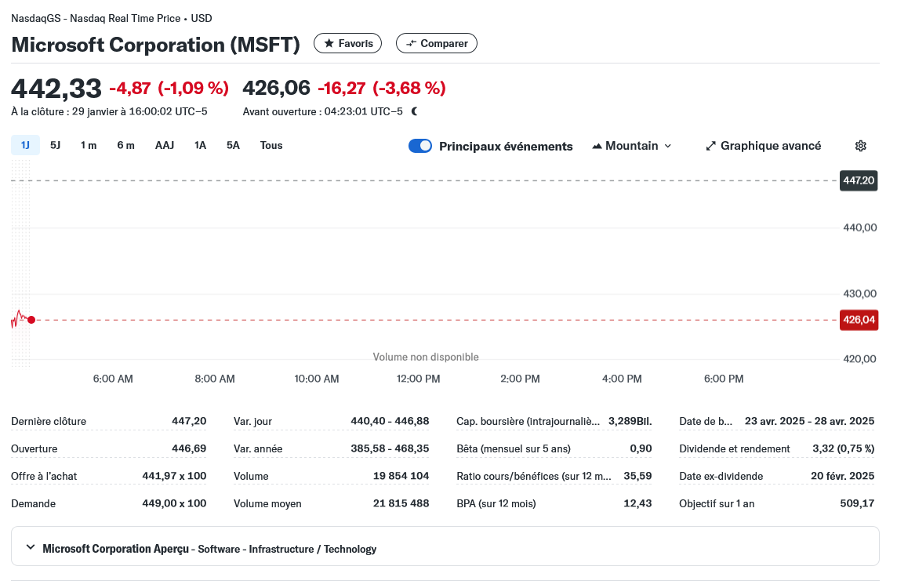Screen dimensions: 897x588
Task: Select the 1J time range tab
Action: [x=25, y=145]
